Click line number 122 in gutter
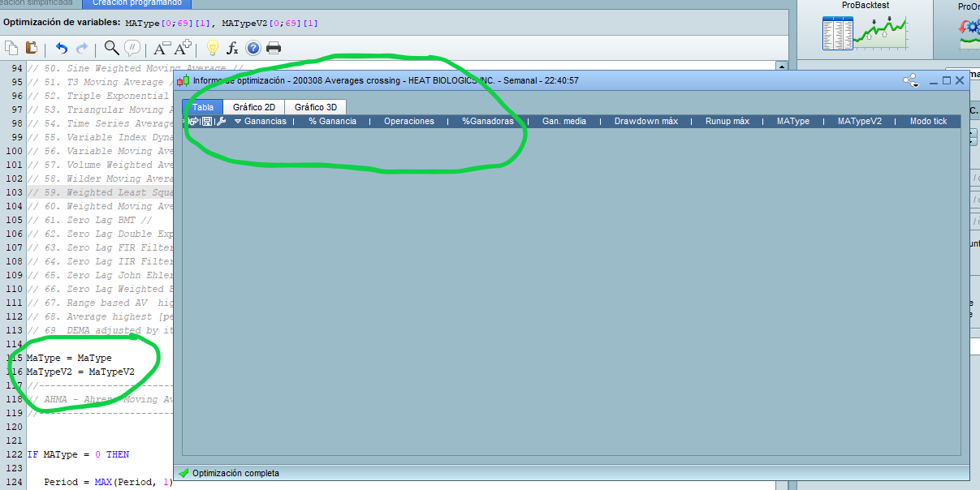Viewport: 980px width, 490px height. pyautogui.click(x=15, y=454)
